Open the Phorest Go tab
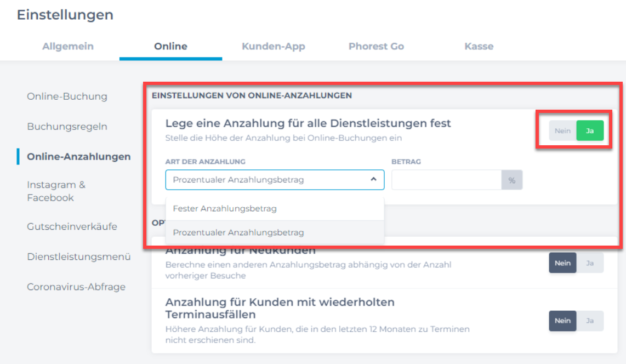The image size is (626, 364). pyautogui.click(x=376, y=47)
